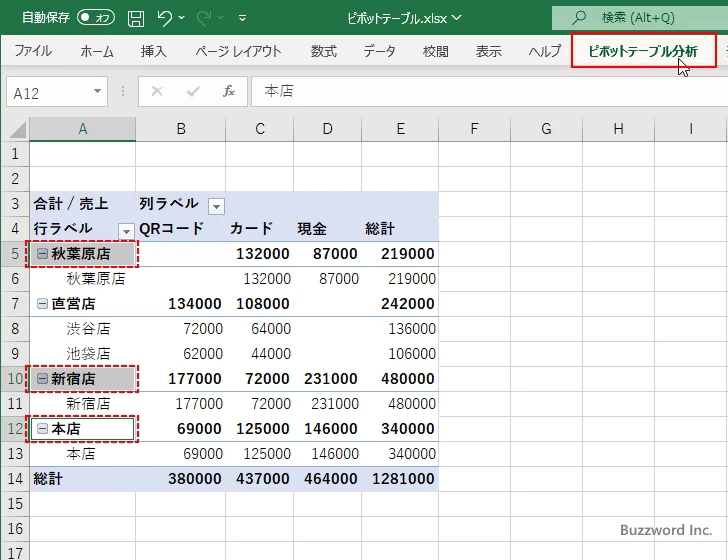Click the Select All corner triangle
This screenshot has height=560, width=728.
tap(17, 130)
